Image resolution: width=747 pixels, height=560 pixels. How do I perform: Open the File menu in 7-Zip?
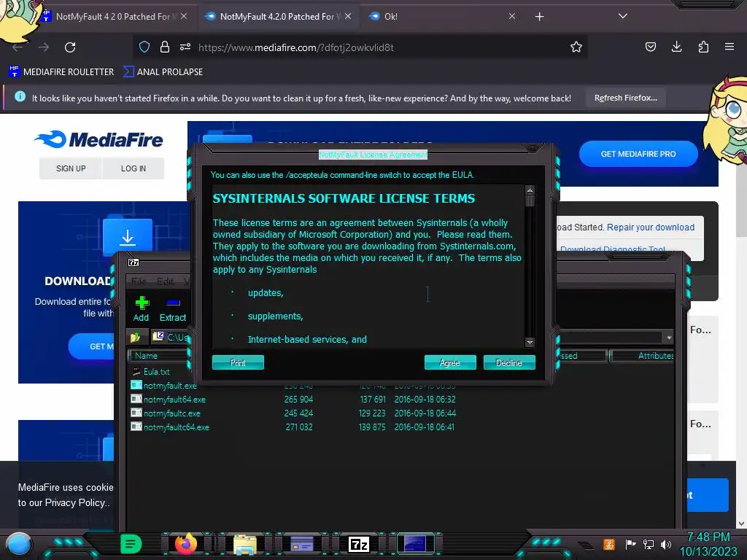click(139, 281)
